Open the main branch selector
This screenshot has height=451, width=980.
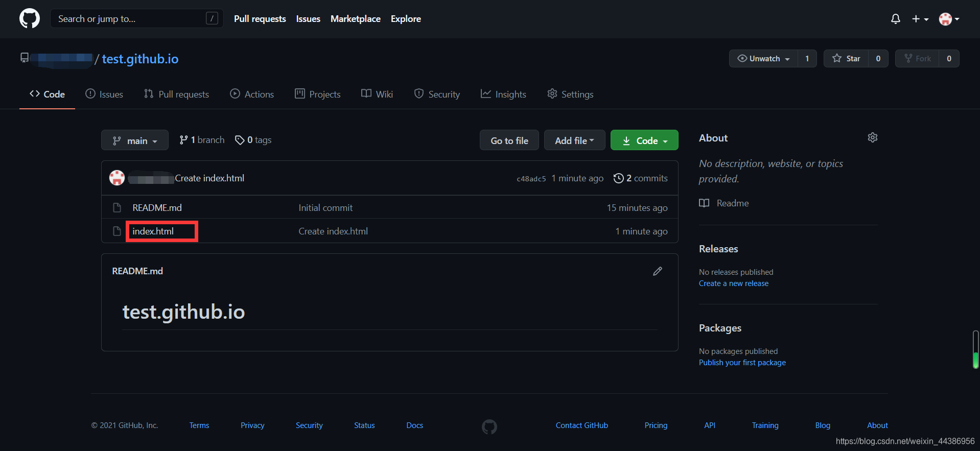[x=135, y=140]
